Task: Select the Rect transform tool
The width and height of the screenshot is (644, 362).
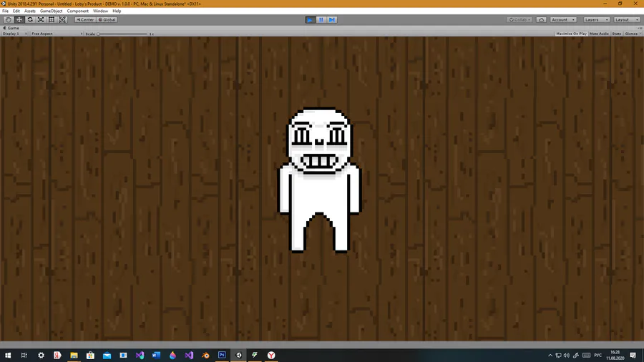Action: [52, 20]
